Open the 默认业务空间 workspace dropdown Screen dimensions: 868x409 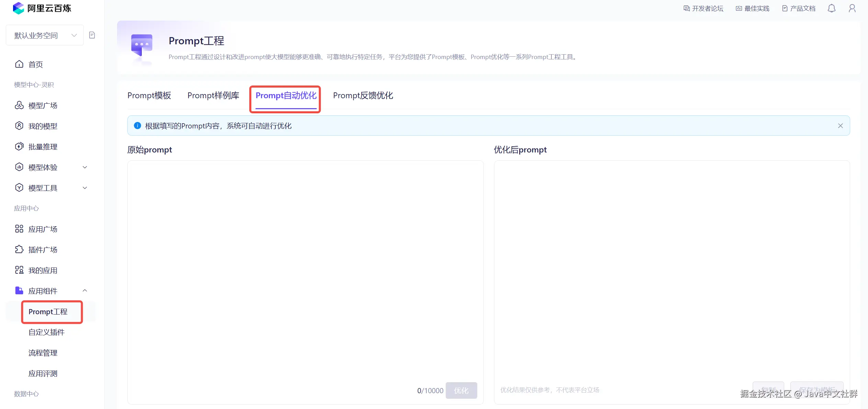[x=45, y=35]
